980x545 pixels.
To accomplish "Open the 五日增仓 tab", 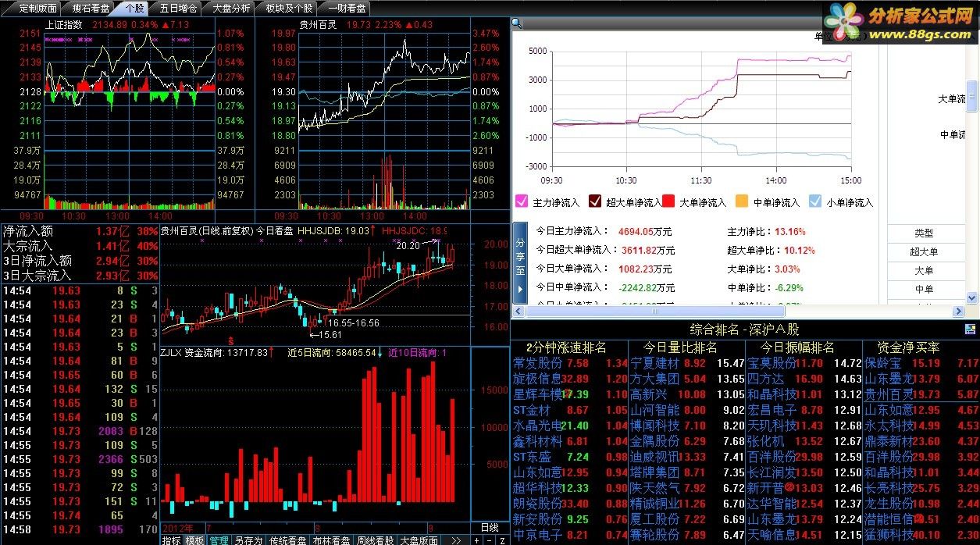I will point(178,9).
